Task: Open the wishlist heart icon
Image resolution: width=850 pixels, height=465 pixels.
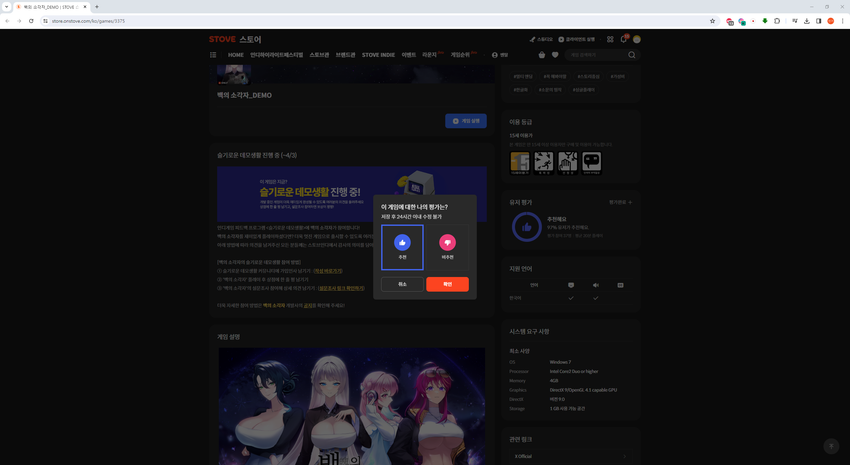Action: point(555,55)
